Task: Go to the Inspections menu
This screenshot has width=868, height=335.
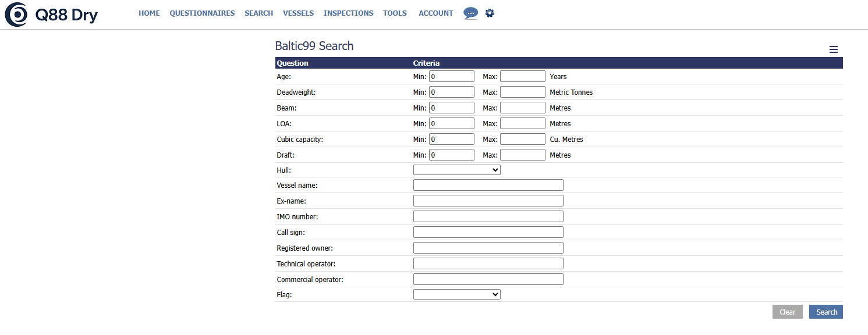Action: coord(348,13)
